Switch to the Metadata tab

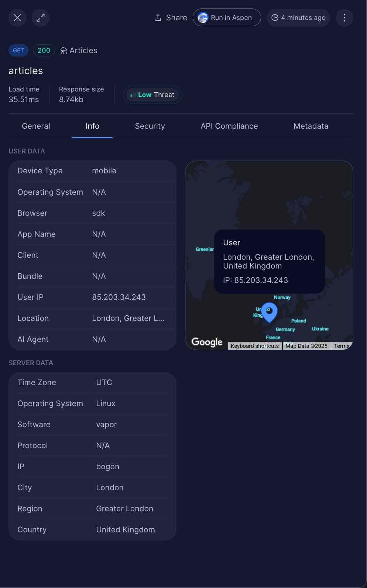pos(311,126)
